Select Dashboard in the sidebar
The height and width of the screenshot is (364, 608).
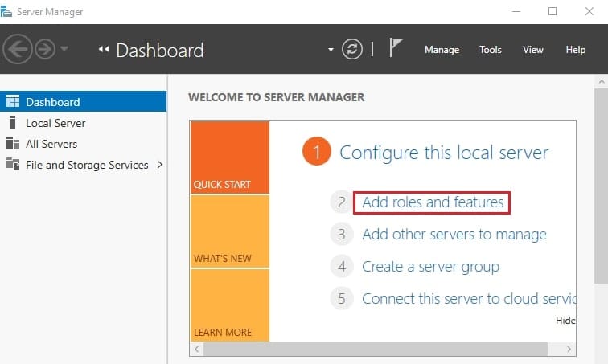[84, 101]
